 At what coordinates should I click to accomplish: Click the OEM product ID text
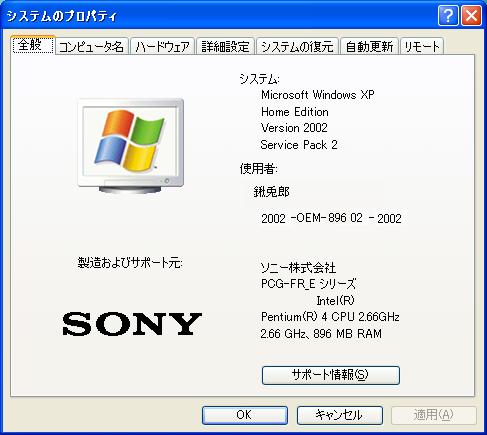coord(331,219)
